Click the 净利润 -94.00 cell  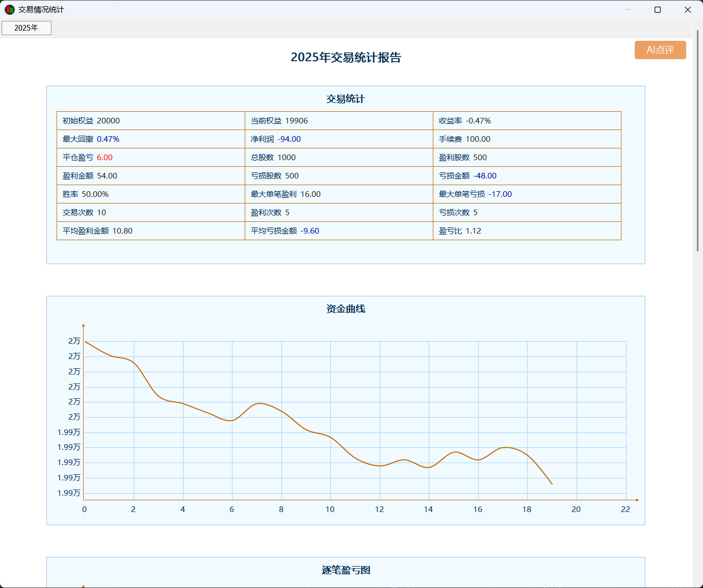(339, 139)
